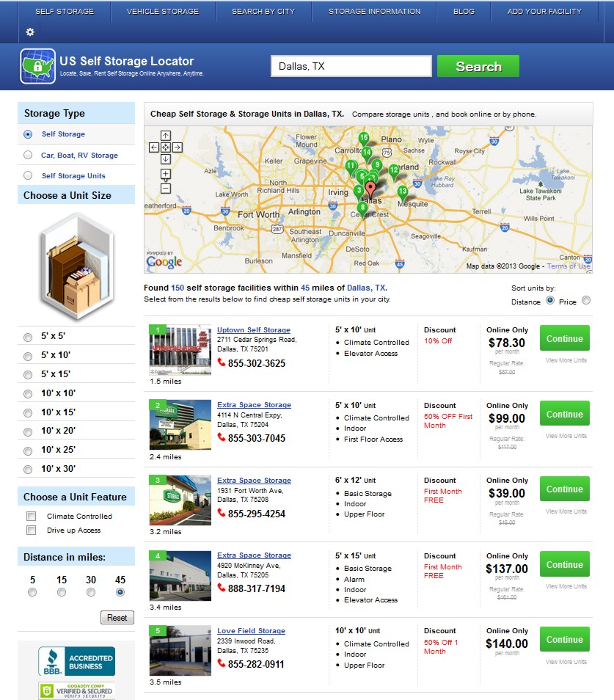Choose the 10' x 10' unit size
614x700 pixels.
(x=28, y=394)
